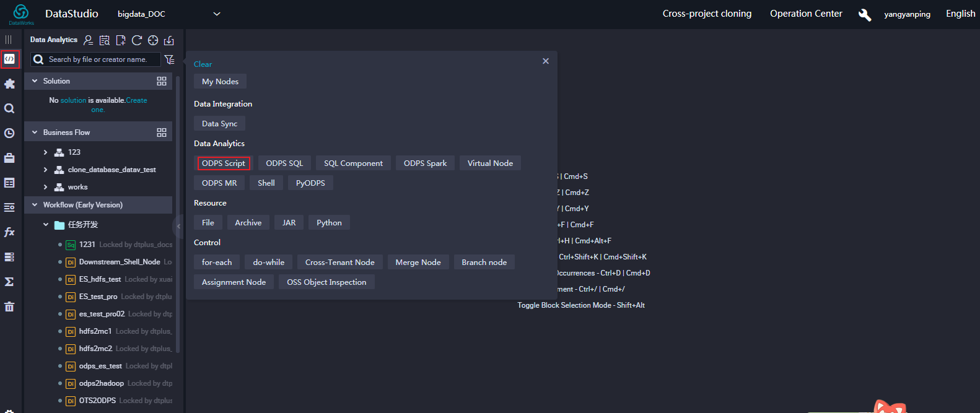
Task: Expand the works business flow
Action: 45,187
